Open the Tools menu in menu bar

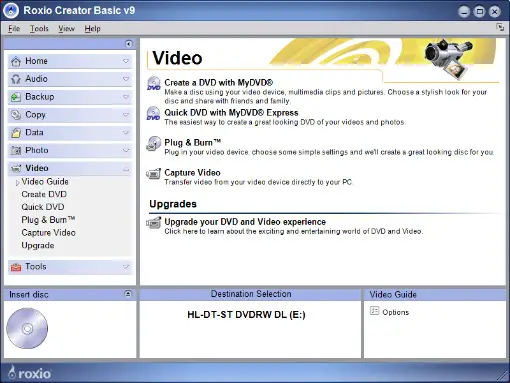pyautogui.click(x=39, y=29)
